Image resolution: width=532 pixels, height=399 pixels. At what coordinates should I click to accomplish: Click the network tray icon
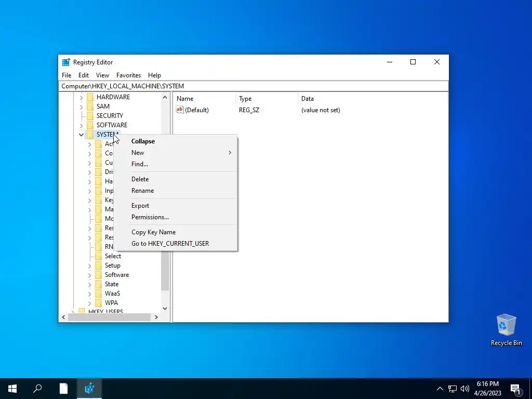pos(453,389)
